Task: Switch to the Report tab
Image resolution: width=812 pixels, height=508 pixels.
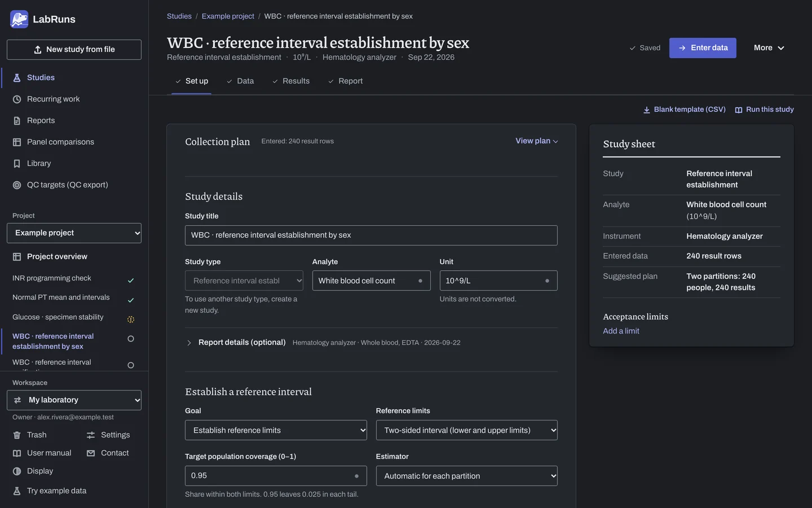Action: coord(345,81)
